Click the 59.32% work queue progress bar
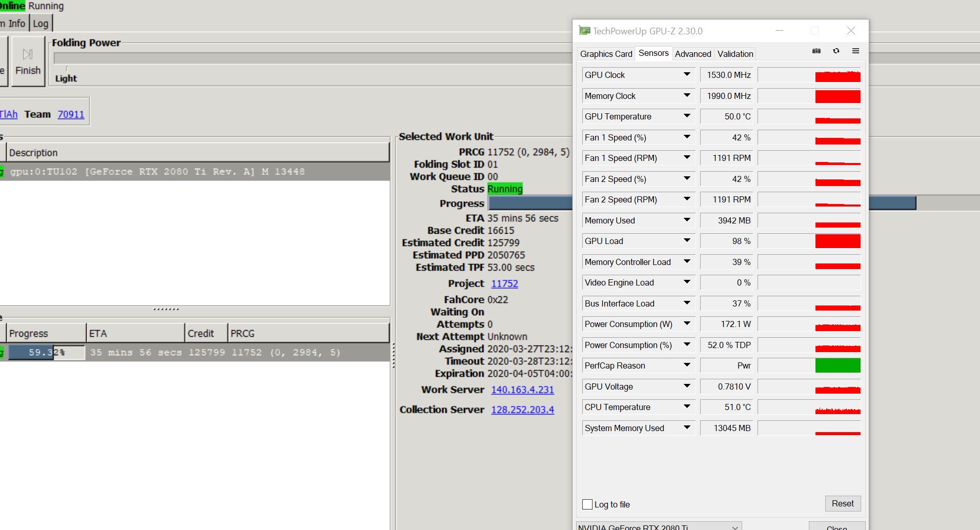980x530 pixels. point(47,352)
